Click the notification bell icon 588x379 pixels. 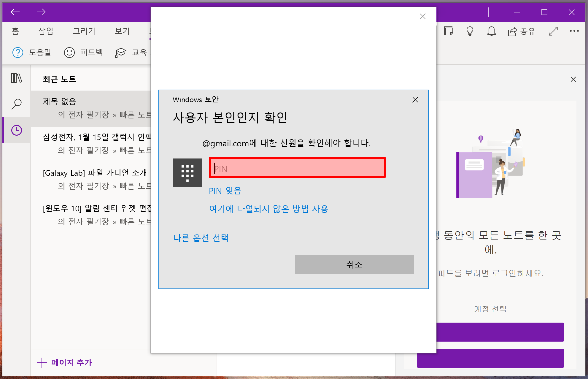491,31
